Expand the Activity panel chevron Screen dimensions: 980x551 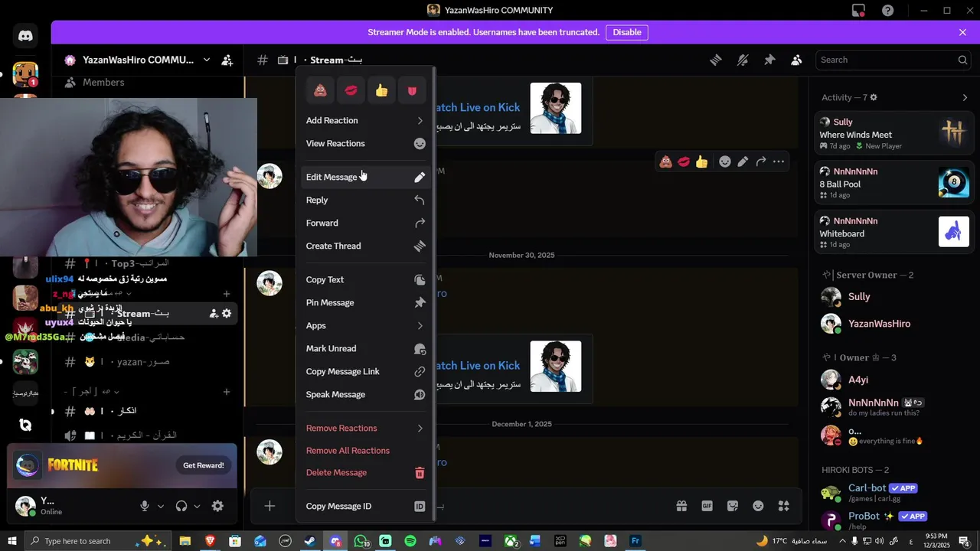pos(965,97)
